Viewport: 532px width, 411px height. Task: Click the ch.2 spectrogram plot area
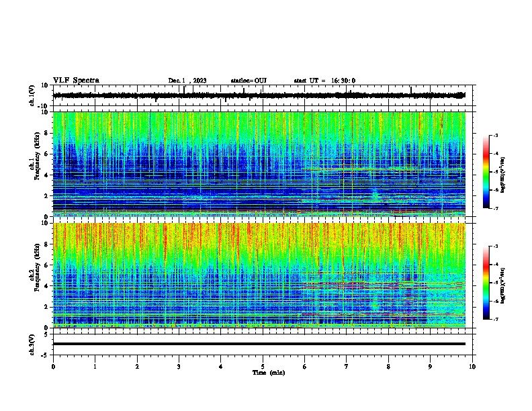[259, 275]
